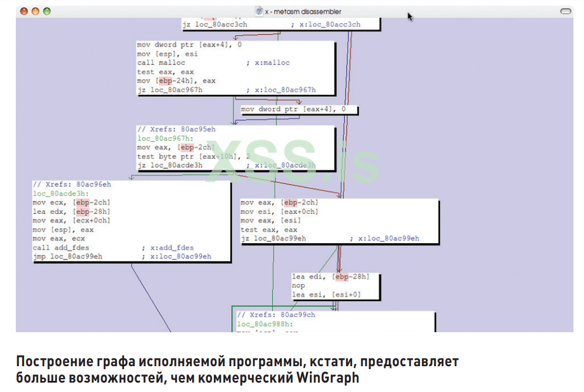
Task: Click the 'jz loc_80acde3h' instruction
Action: pos(170,165)
